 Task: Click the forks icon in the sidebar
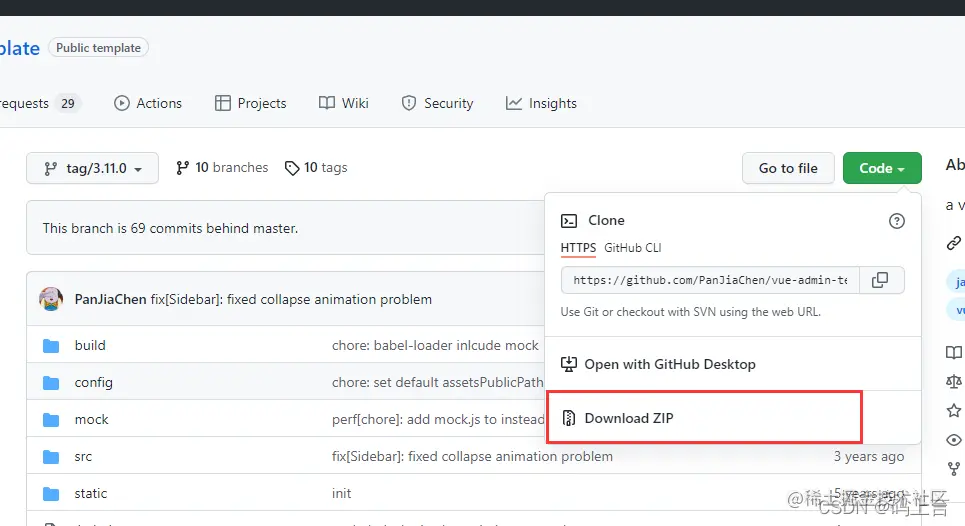(x=954, y=469)
